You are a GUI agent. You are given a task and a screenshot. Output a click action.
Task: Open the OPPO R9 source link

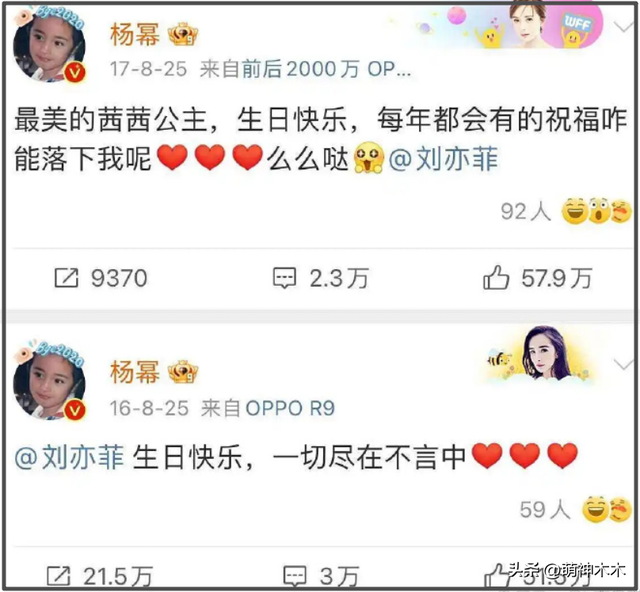coord(290,408)
